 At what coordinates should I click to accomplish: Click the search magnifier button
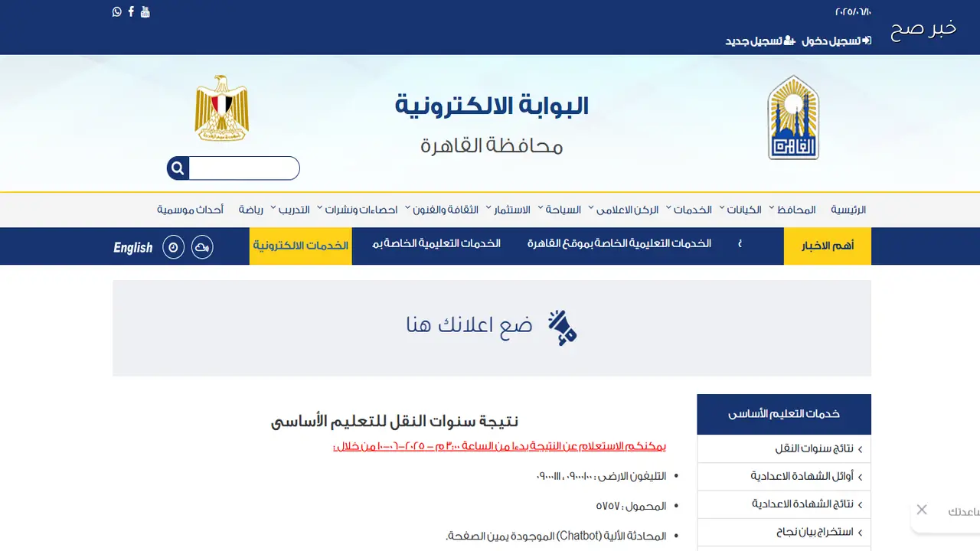point(178,168)
